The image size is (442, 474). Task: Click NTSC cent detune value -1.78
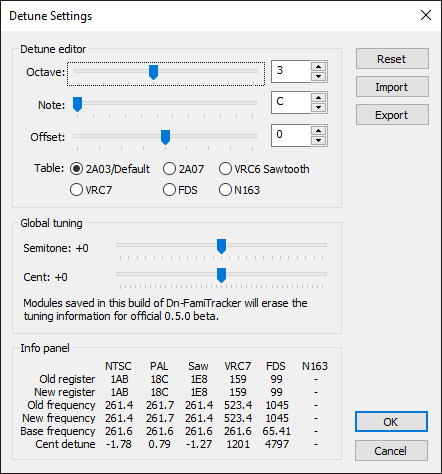119,444
